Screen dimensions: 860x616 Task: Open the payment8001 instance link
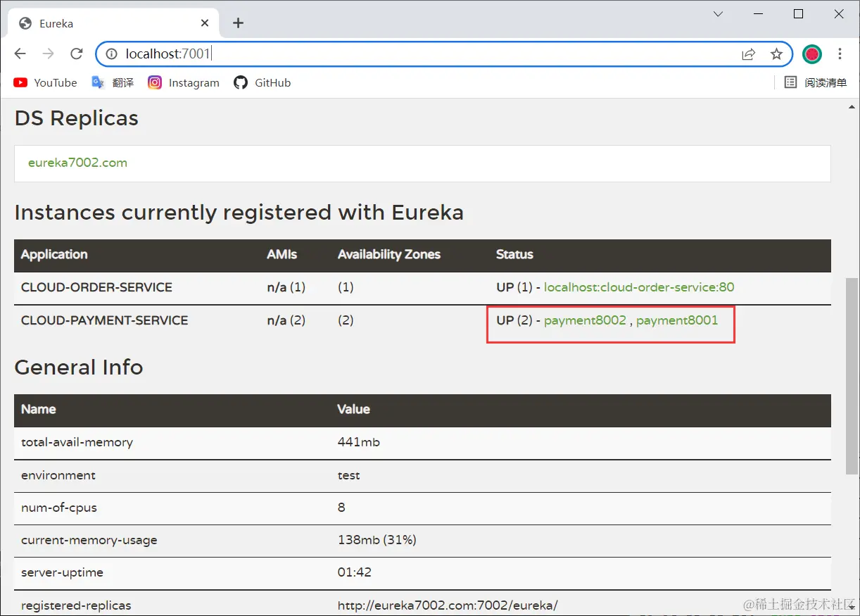pos(677,320)
